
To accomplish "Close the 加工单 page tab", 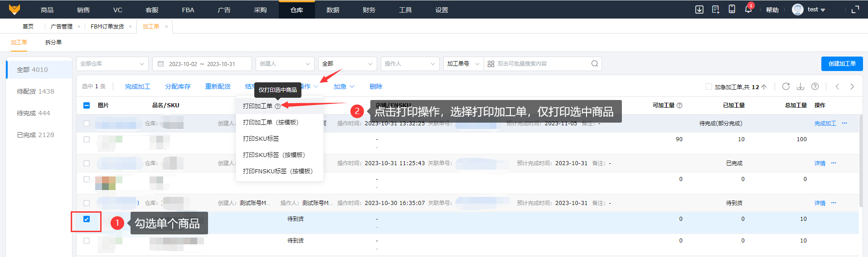I will 166,27.
